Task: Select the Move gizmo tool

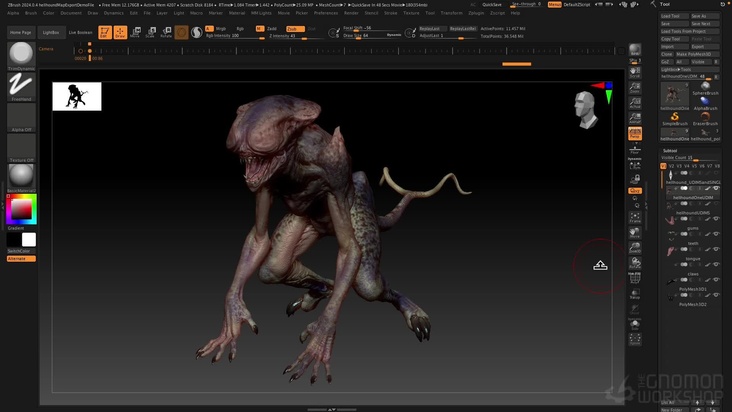Action: tap(136, 32)
